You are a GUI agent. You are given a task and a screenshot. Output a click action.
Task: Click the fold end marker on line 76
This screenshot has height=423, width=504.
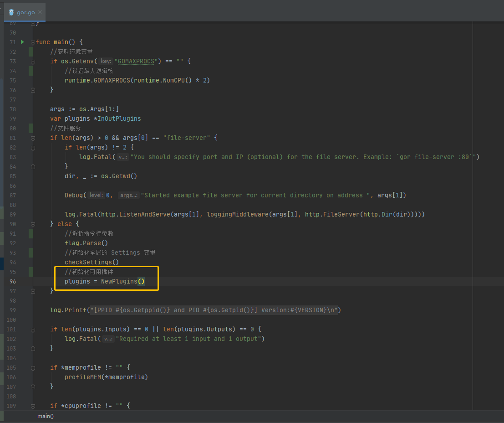coord(33,90)
